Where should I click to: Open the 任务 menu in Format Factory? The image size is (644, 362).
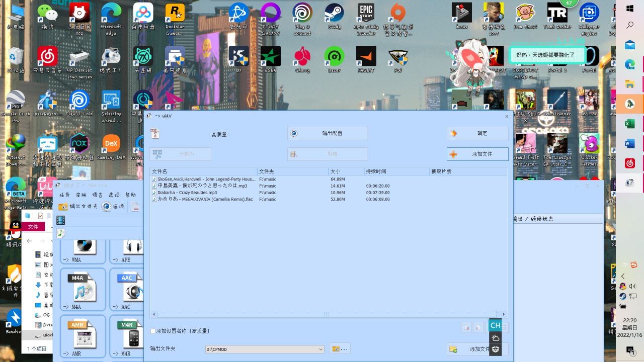(64, 195)
